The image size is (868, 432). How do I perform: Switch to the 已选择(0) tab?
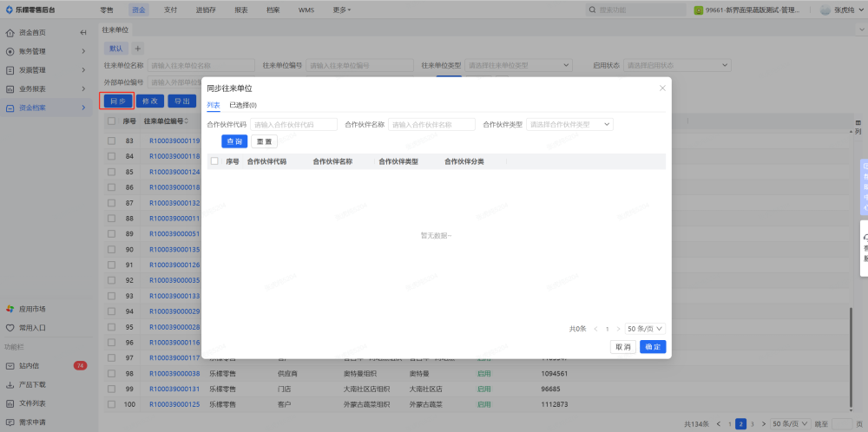coord(243,105)
